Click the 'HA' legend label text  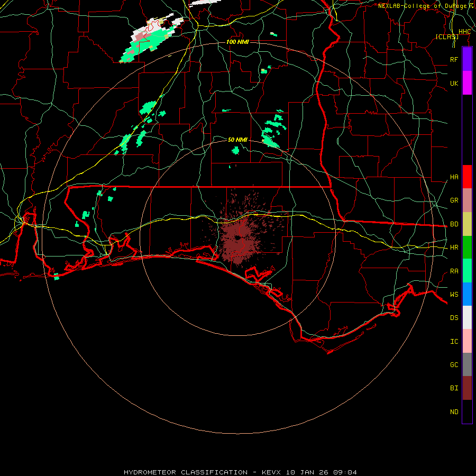click(x=454, y=177)
